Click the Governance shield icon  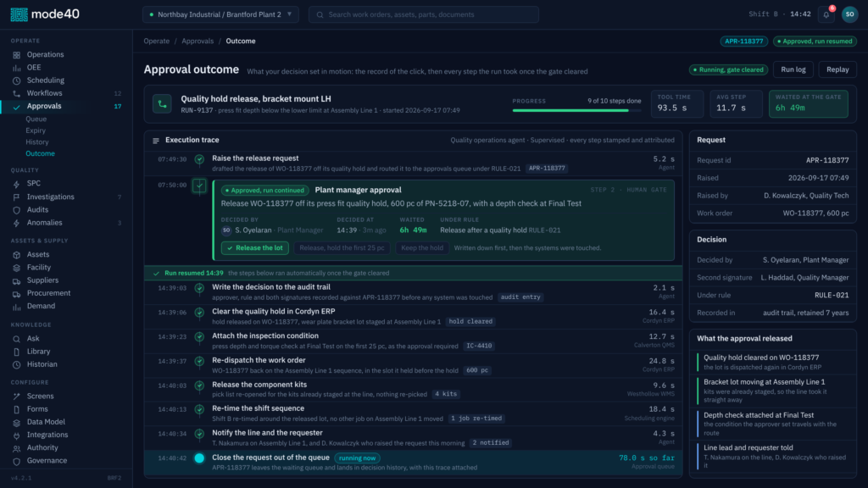(x=17, y=461)
